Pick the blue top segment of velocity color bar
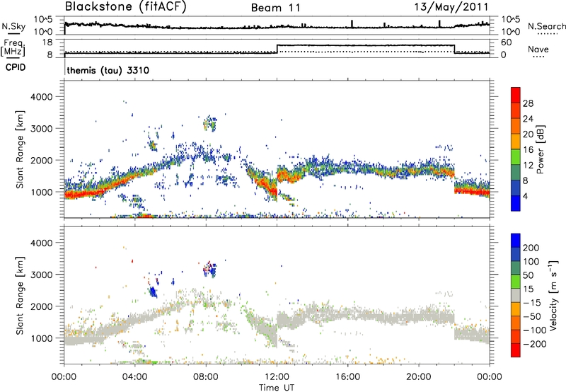This screenshot has width=566, height=392. (x=516, y=241)
